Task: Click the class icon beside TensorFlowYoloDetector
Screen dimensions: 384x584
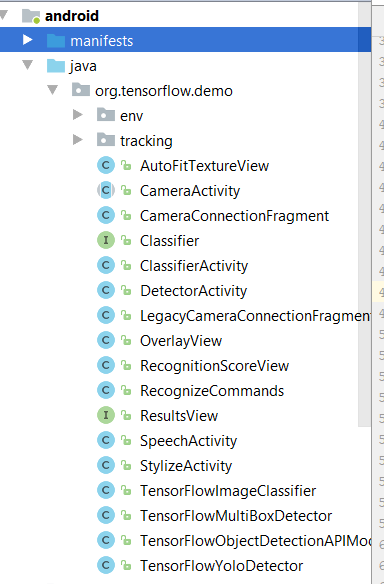Action: pos(106,565)
